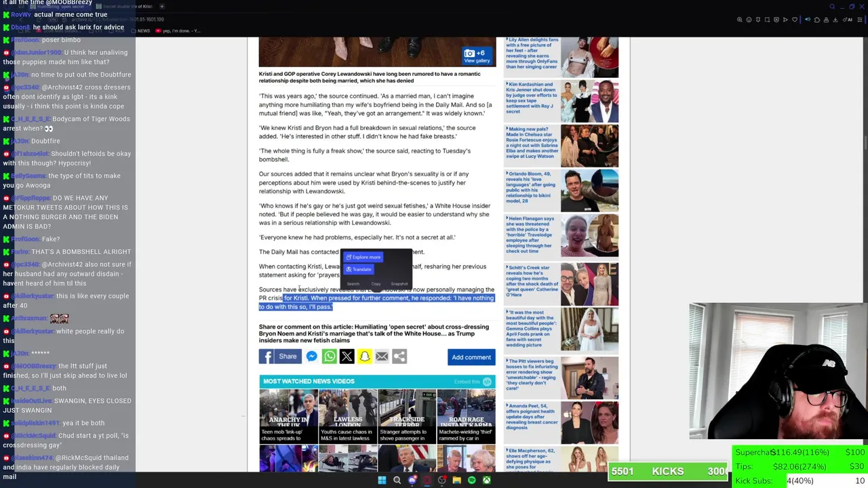Open the Kim Kardashian and Kris Jenner article
Screen dimensions: 868x488
tap(561, 101)
